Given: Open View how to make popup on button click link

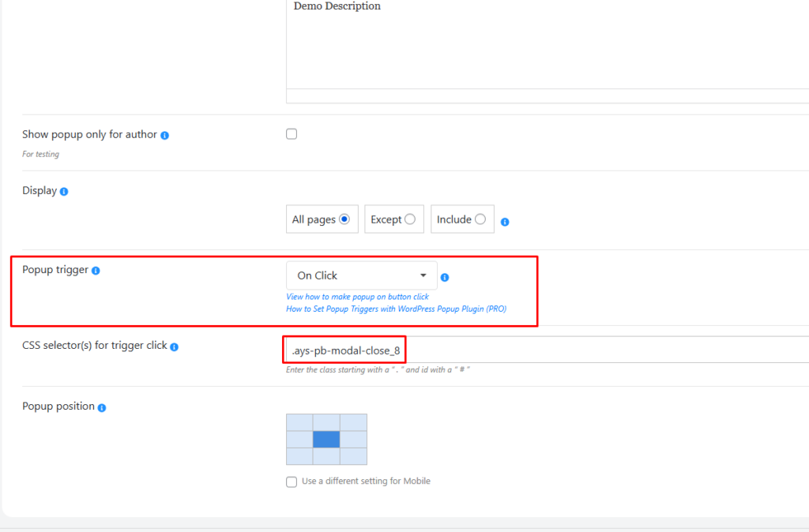Looking at the screenshot, I should coord(357,297).
